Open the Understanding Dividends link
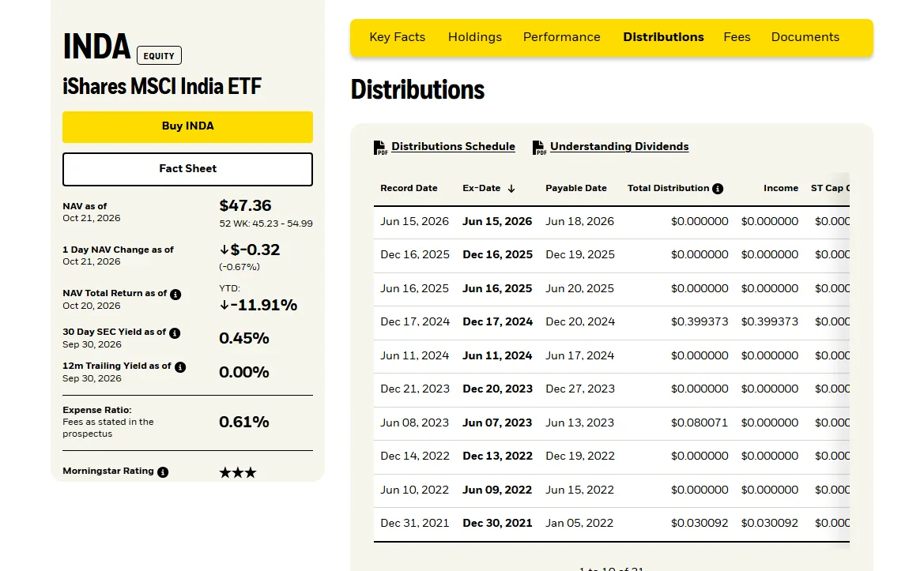The width and height of the screenshot is (924, 571). click(620, 147)
